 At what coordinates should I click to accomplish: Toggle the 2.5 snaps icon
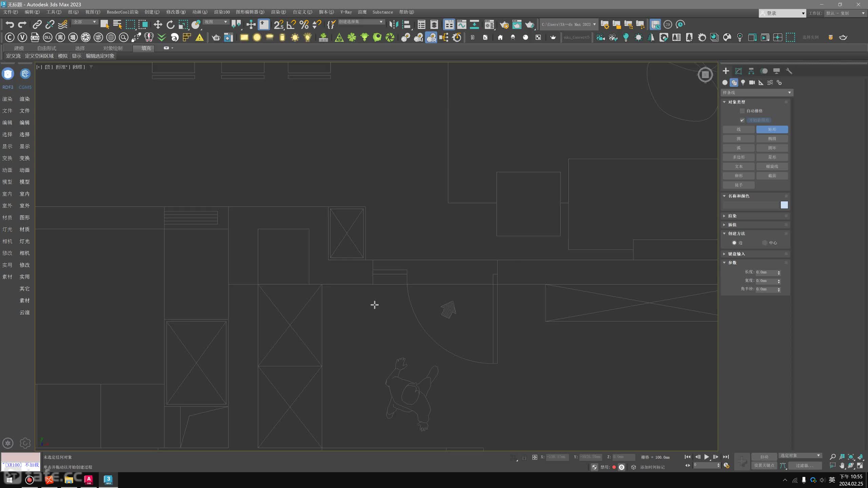tap(278, 24)
